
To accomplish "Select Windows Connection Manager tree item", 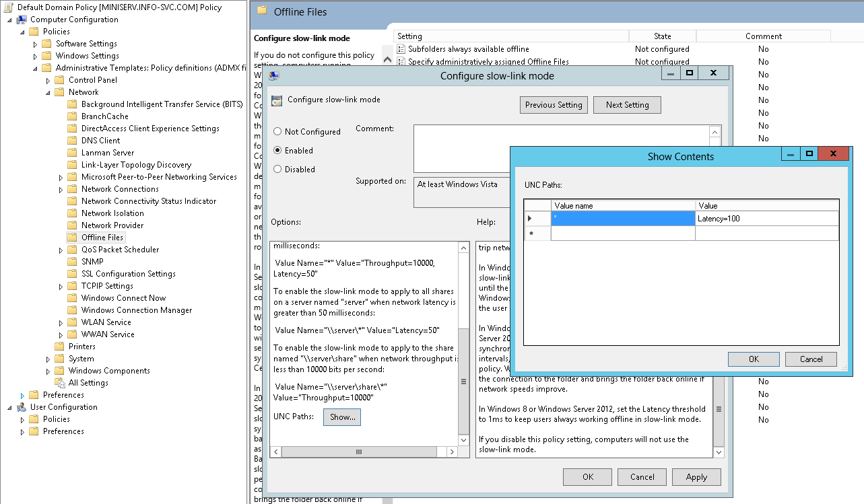I will click(137, 310).
